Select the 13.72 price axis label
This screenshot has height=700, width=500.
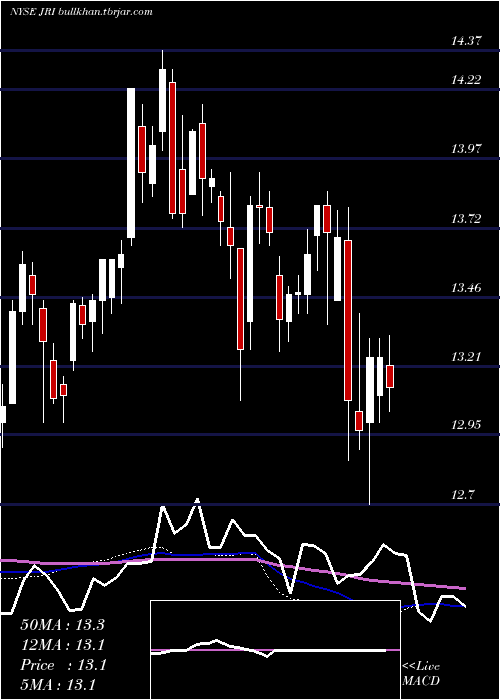466,218
